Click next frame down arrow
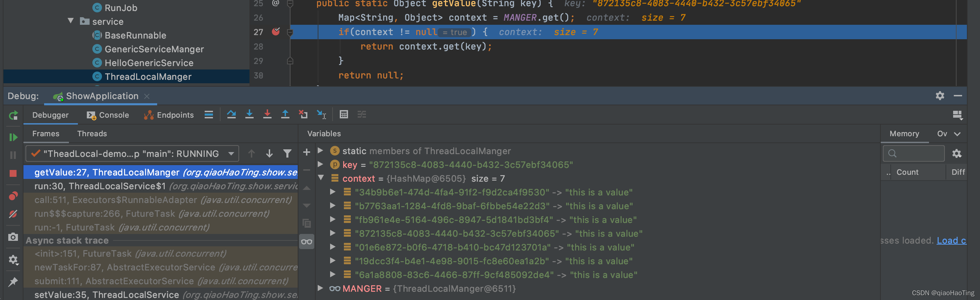The width and height of the screenshot is (980, 300). point(269,153)
